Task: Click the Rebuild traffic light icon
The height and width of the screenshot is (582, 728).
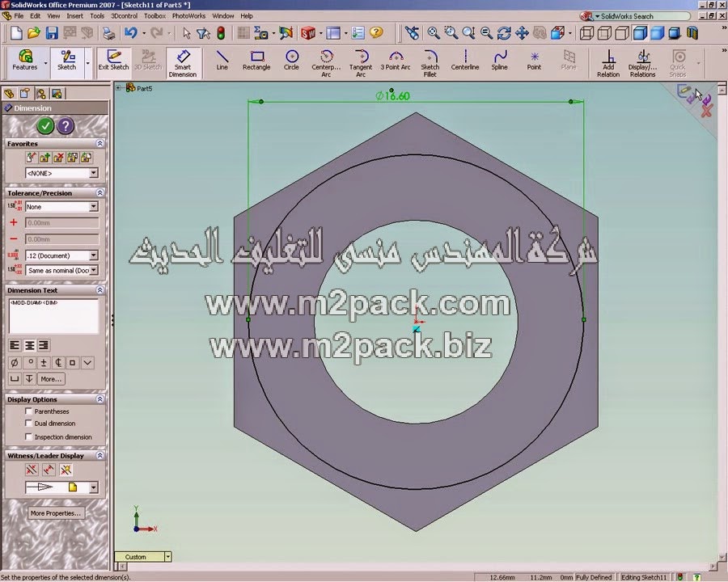Action: [222, 33]
